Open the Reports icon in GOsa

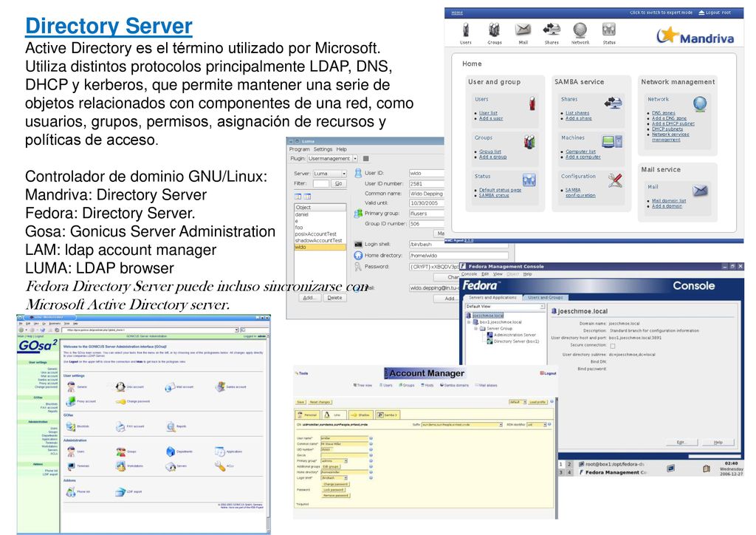pos(171,426)
